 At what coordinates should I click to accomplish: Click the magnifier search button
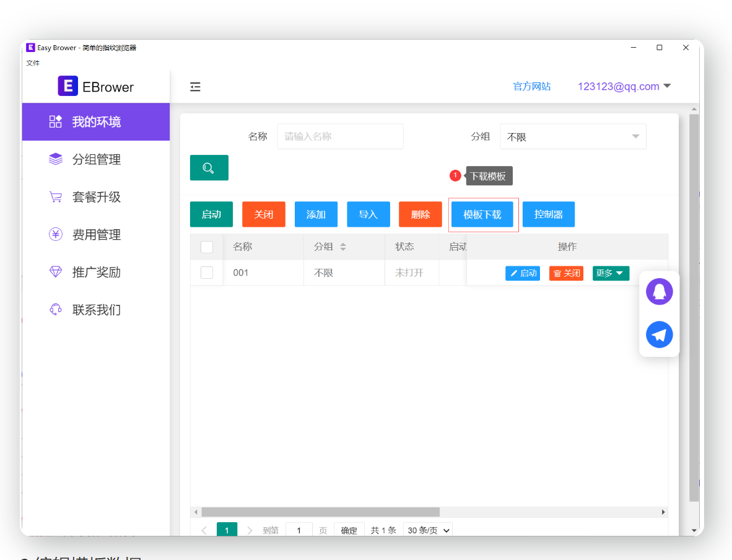point(209,168)
